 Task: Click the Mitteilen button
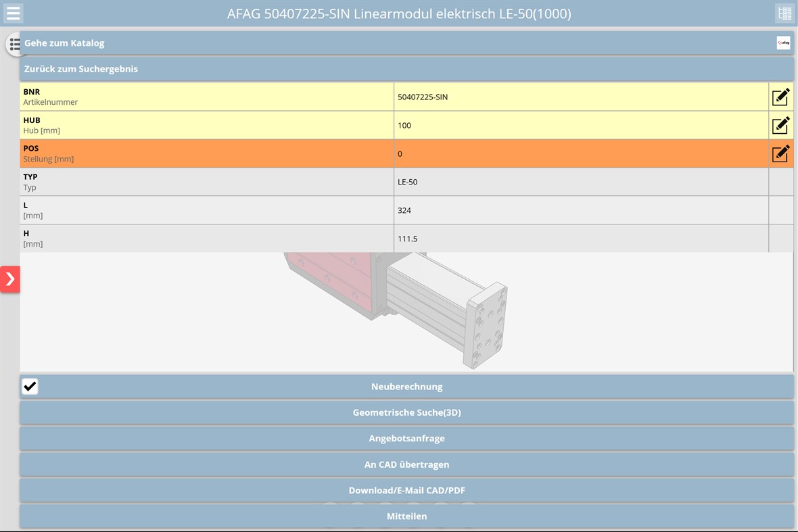pos(406,516)
